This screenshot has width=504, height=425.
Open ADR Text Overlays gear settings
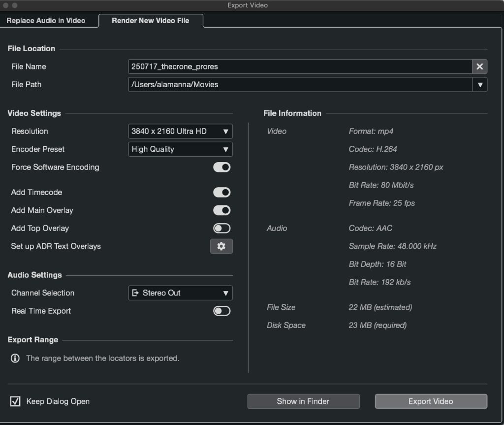tap(221, 246)
